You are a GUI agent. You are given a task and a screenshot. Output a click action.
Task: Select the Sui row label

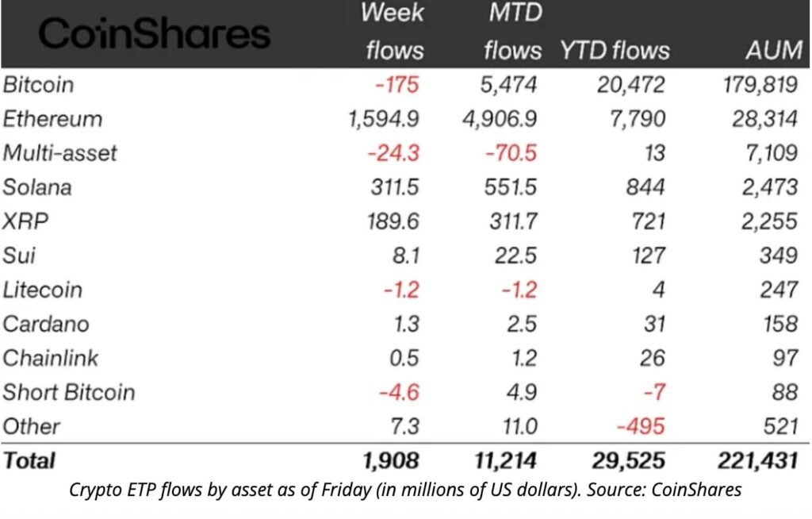point(19,256)
